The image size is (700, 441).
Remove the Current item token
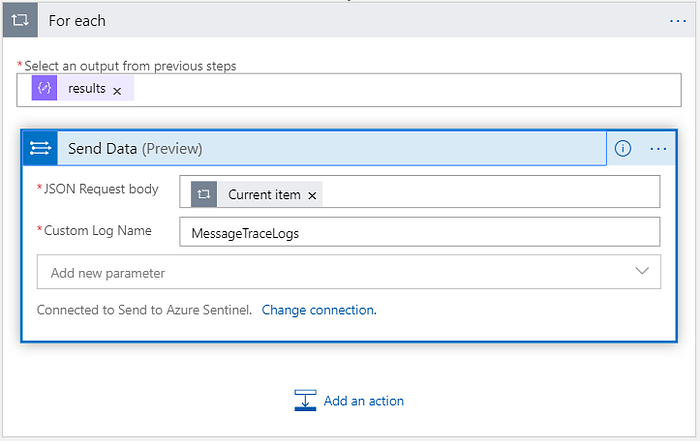[x=312, y=196]
